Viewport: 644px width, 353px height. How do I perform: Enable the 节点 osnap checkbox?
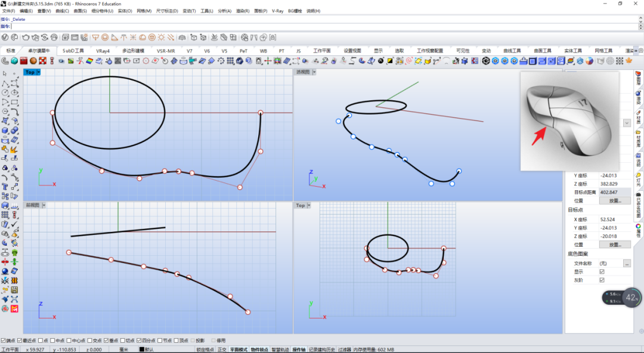coord(160,340)
